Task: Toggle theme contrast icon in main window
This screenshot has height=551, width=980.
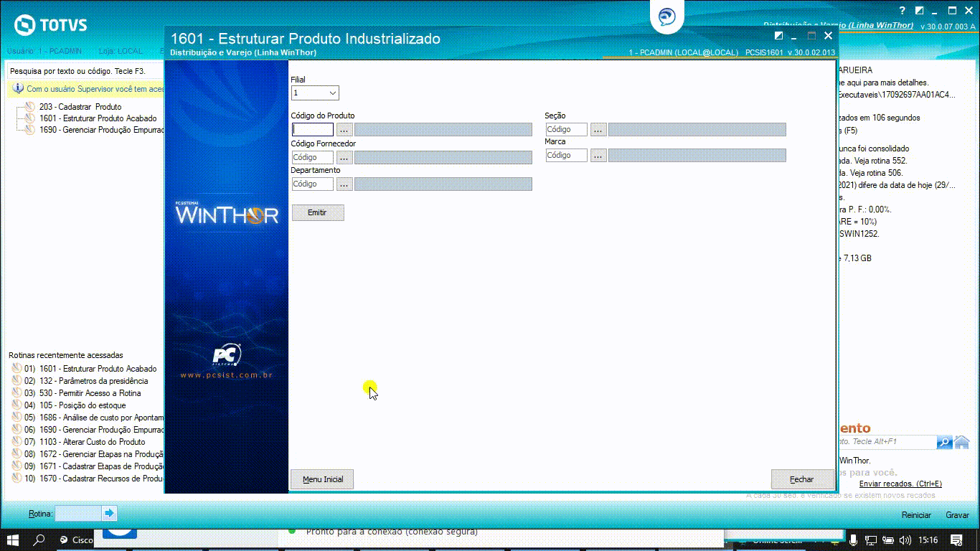Action: [x=919, y=11]
